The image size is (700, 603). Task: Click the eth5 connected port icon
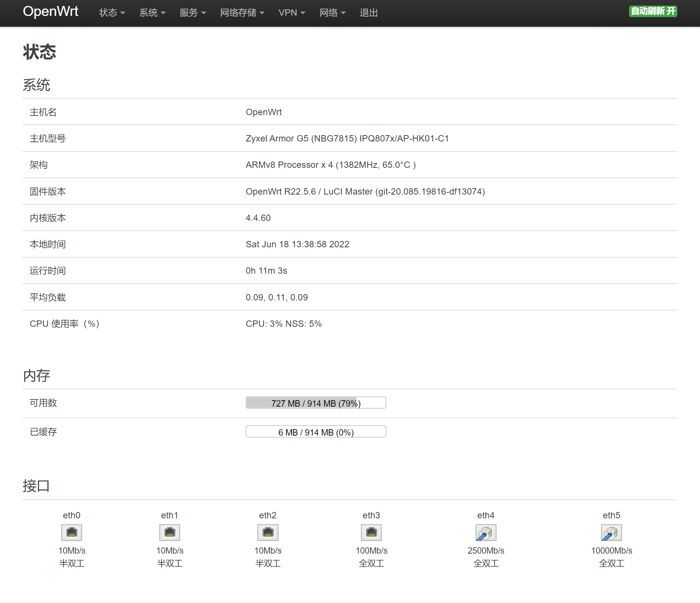pos(611,533)
